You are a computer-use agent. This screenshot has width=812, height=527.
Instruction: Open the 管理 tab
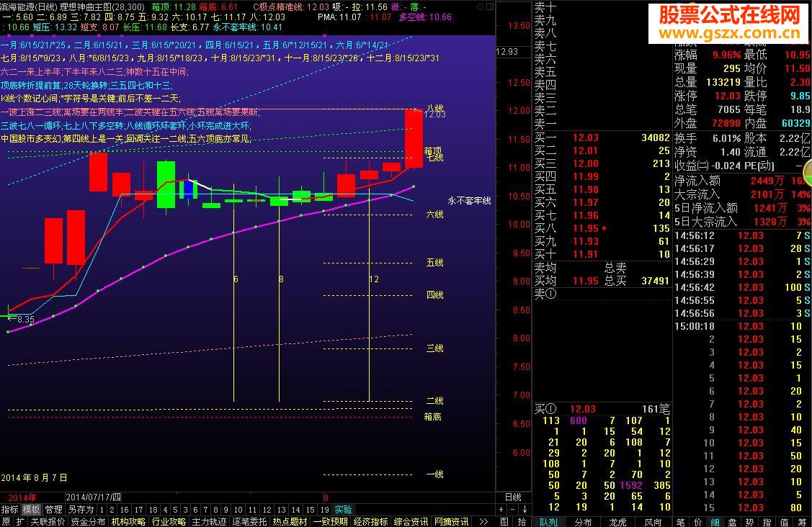pos(53,510)
